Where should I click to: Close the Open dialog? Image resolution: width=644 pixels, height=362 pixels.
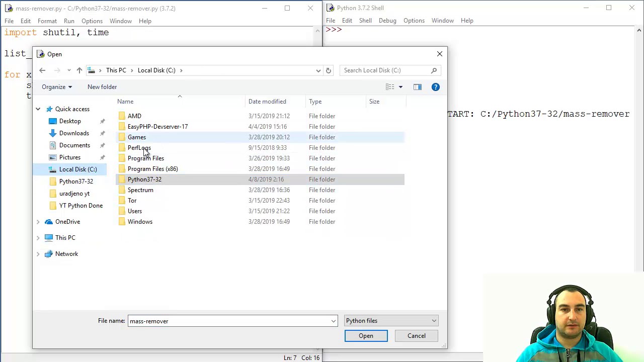(x=440, y=54)
